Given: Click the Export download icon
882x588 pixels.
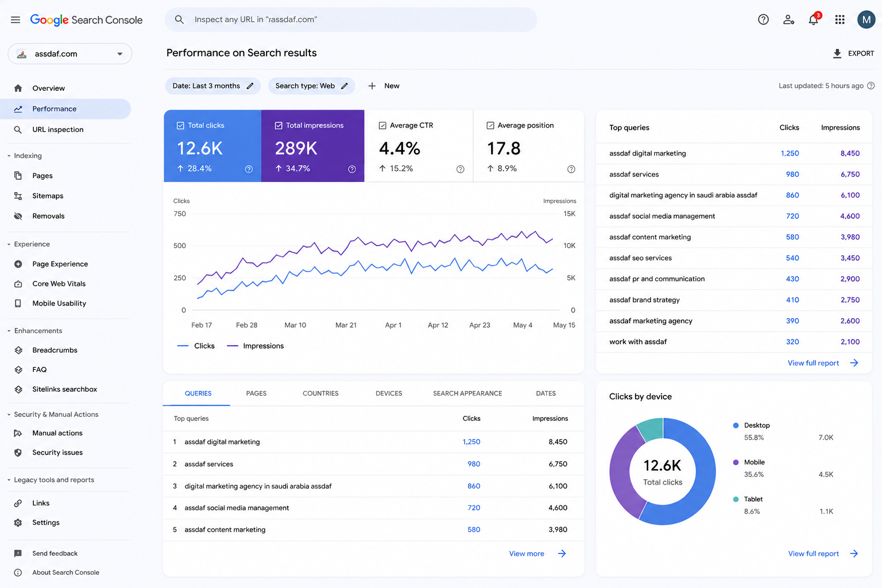Looking at the screenshot, I should (837, 53).
